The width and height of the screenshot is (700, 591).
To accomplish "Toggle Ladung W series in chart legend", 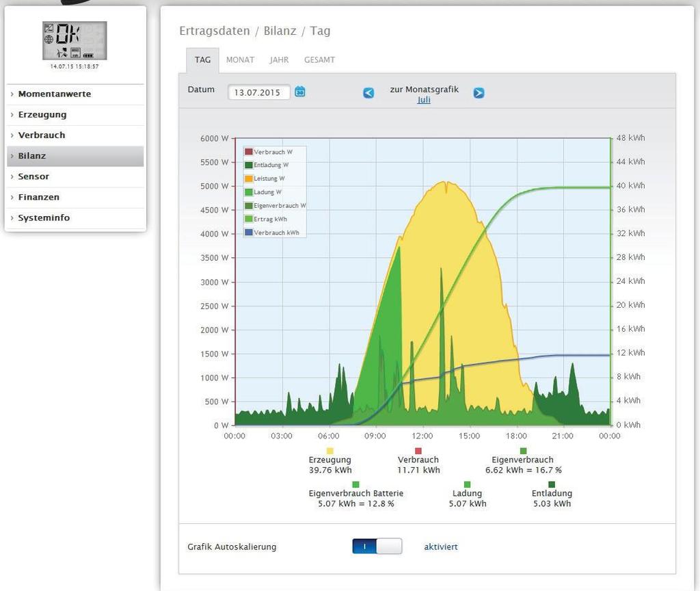I will [263, 192].
